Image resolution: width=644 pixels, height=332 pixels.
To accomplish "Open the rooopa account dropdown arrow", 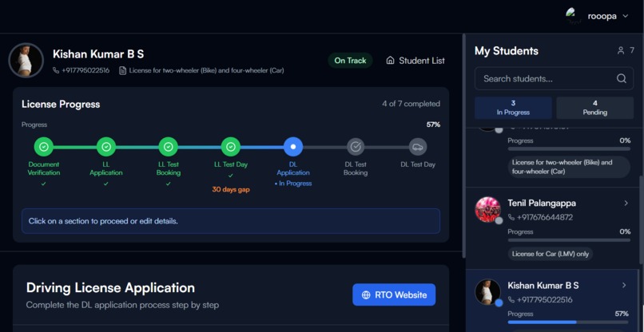I will [626, 17].
